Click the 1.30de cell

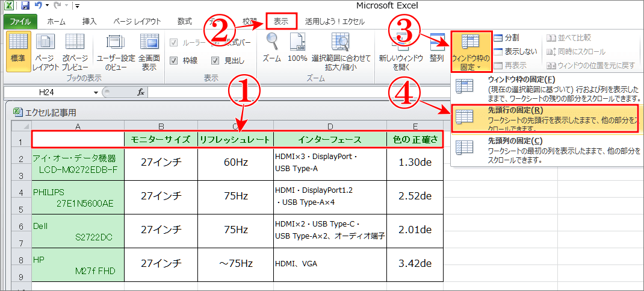pyautogui.click(x=415, y=163)
